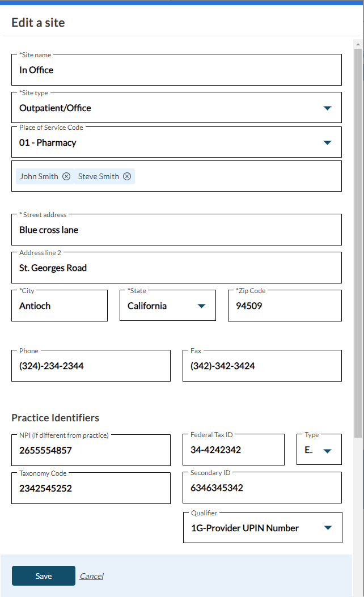Click the Save button
This screenshot has height=597, width=364.
point(44,576)
